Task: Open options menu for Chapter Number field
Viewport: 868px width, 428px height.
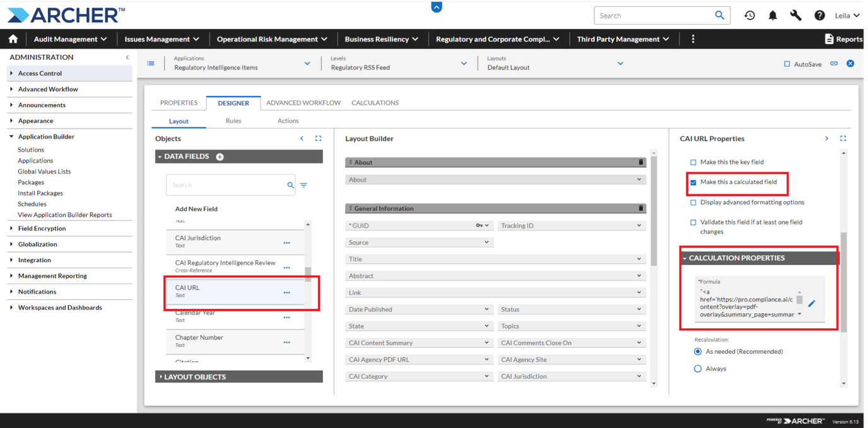Action: [287, 342]
